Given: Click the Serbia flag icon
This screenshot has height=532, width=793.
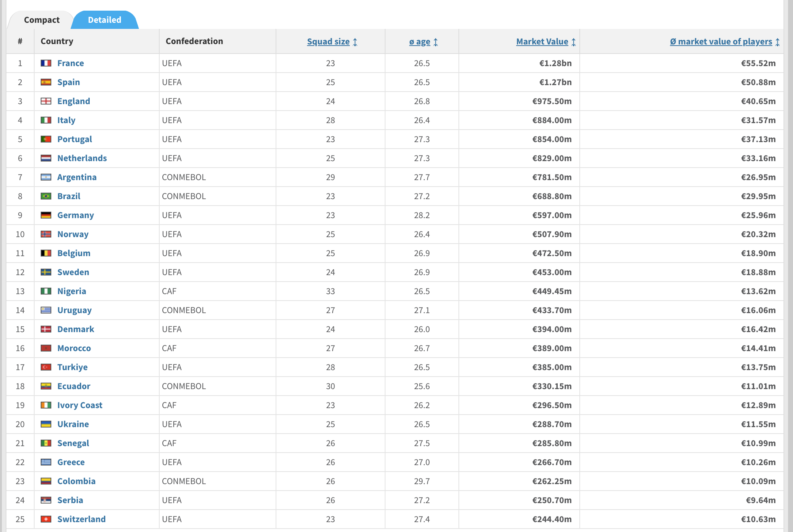Looking at the screenshot, I should click(46, 500).
